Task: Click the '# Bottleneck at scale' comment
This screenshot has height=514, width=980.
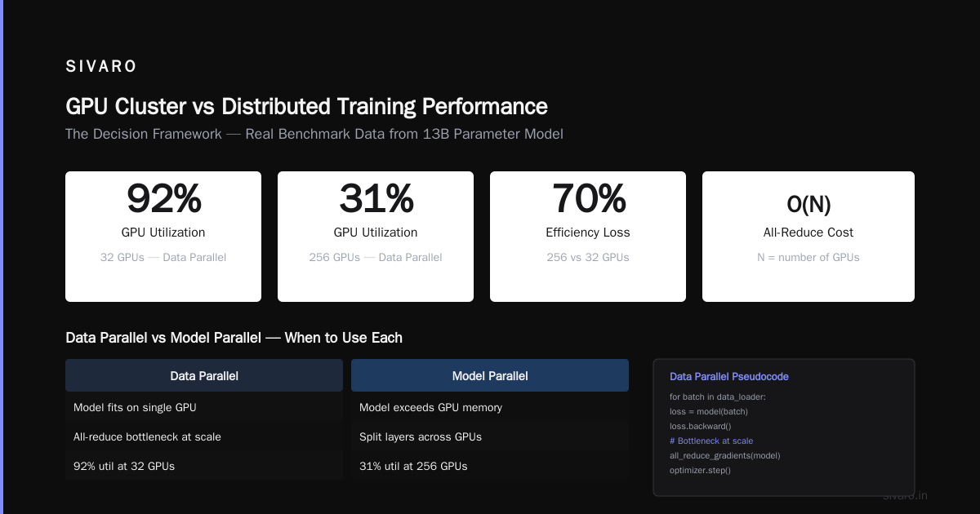Action: [x=711, y=441]
